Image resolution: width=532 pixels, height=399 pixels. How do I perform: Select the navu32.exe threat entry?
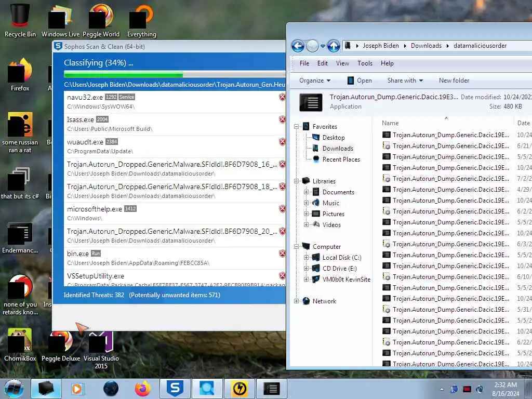click(x=175, y=101)
